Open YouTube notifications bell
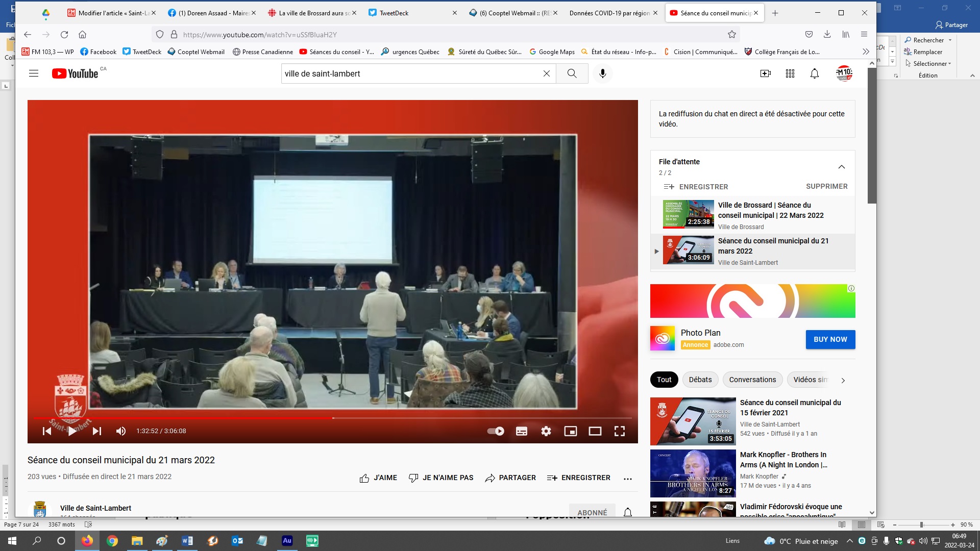This screenshot has width=980, height=551. (x=814, y=73)
